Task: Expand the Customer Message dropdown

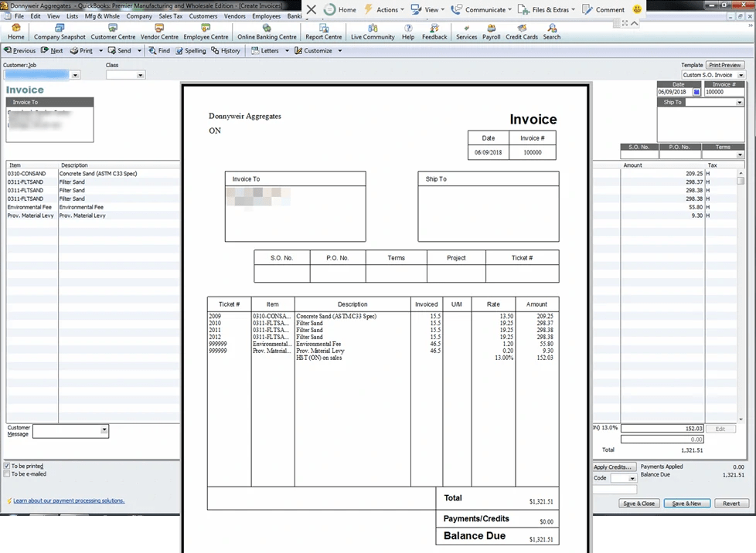Action: (x=104, y=430)
